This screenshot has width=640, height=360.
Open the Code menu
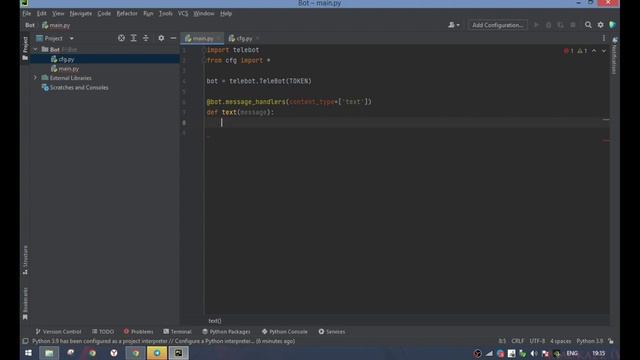(x=104, y=13)
